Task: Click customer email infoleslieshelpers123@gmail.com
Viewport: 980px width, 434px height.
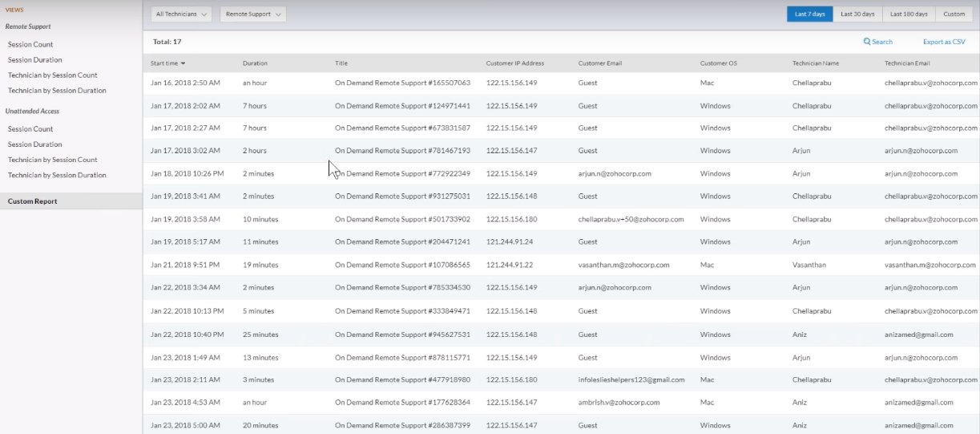Action: point(631,380)
